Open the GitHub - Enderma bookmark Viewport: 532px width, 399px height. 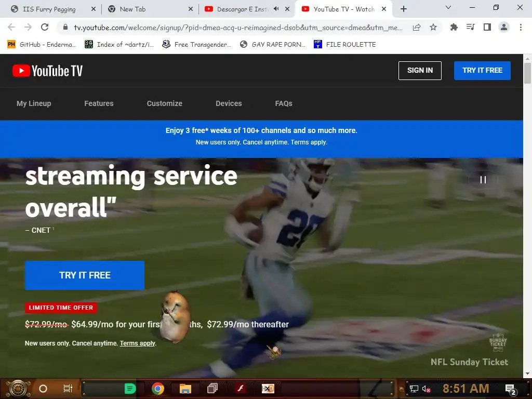[x=42, y=45]
